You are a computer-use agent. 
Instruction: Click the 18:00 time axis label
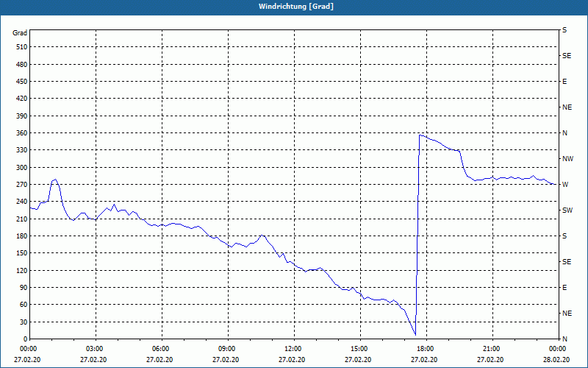coord(426,349)
